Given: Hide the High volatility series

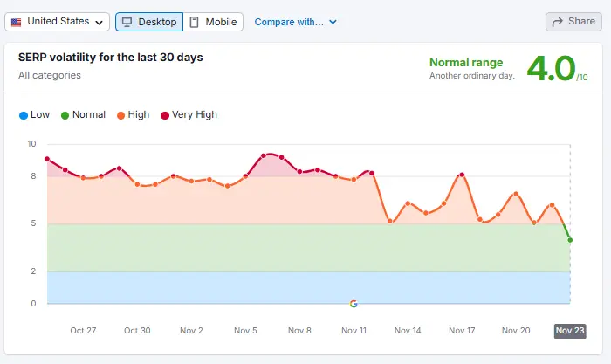Looking at the screenshot, I should 134,114.
